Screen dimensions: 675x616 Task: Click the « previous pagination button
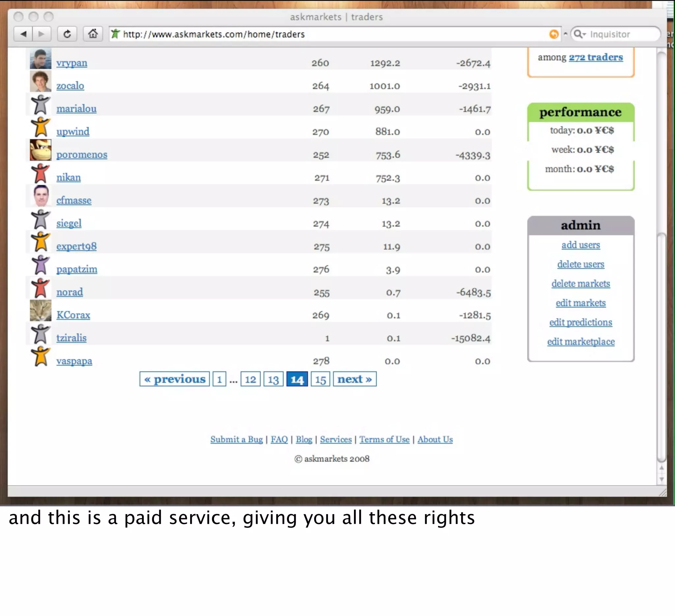[x=174, y=379]
